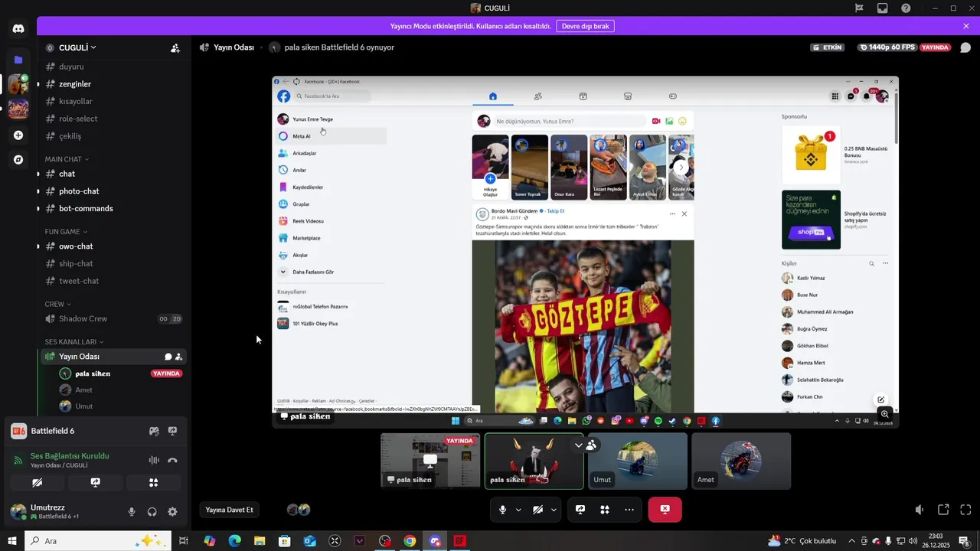
Task: Open Discord home direct messages icon
Action: pyautogui.click(x=18, y=28)
